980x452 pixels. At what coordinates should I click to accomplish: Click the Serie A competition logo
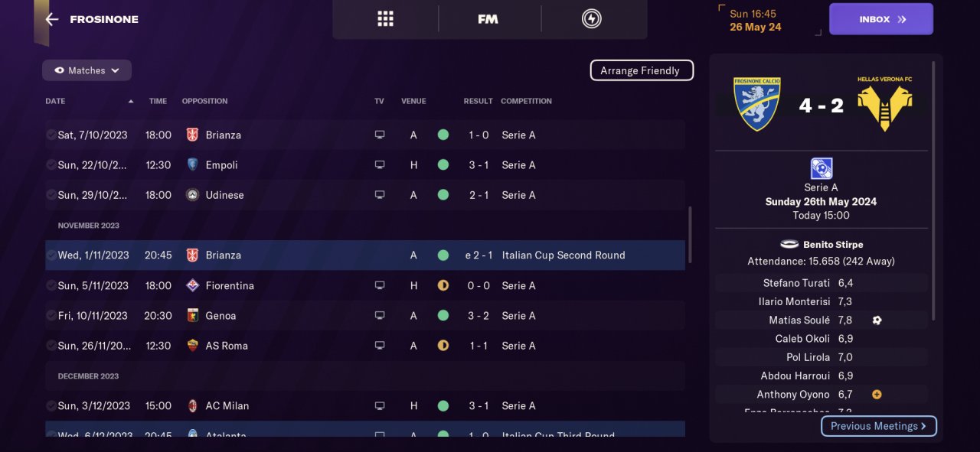821,168
